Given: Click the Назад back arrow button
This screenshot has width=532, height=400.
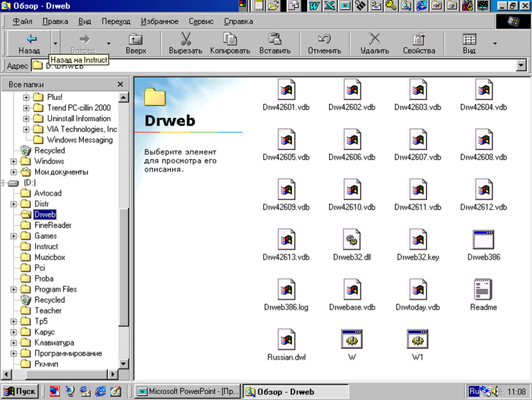Looking at the screenshot, I should click(30, 43).
